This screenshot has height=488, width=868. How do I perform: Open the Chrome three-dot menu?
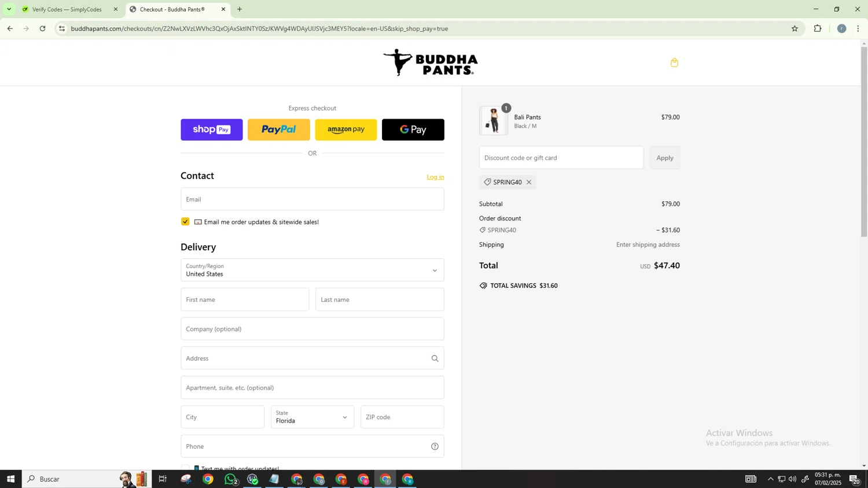tap(858, 28)
